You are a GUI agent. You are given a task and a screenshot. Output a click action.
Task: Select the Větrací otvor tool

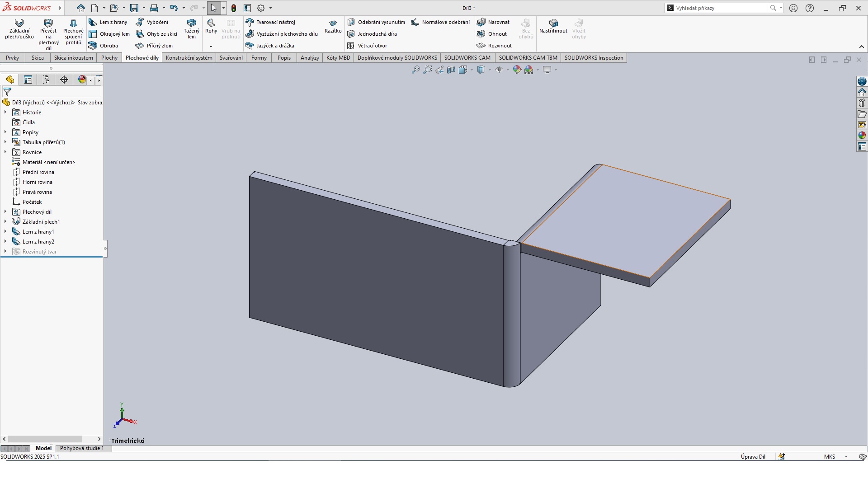[367, 46]
